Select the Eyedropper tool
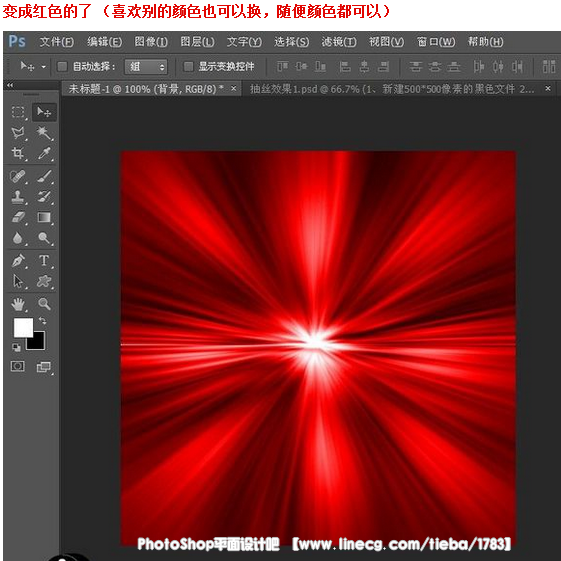Viewport: 561px width, 561px height. [x=44, y=153]
